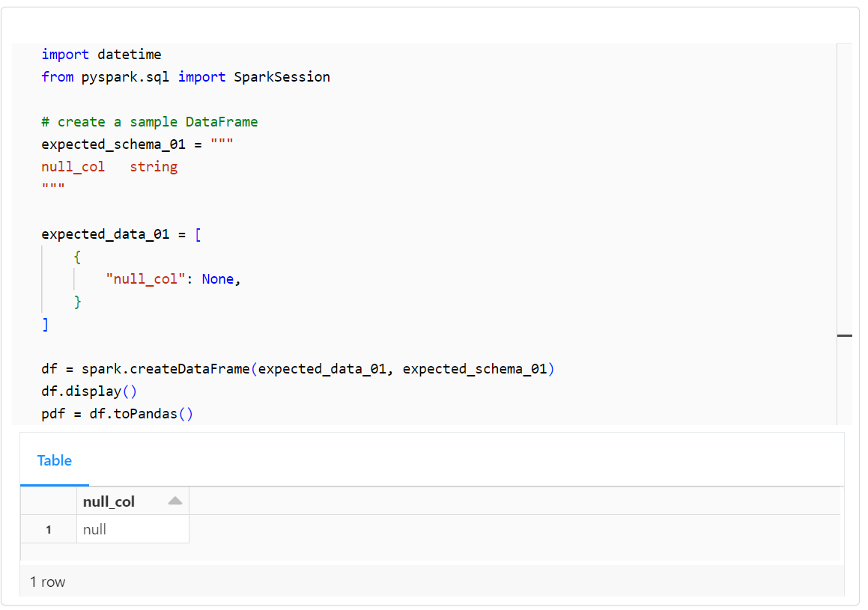Viewport: 868px width, 610px height.
Task: Click the df.toPandas() line
Action: [x=118, y=414]
